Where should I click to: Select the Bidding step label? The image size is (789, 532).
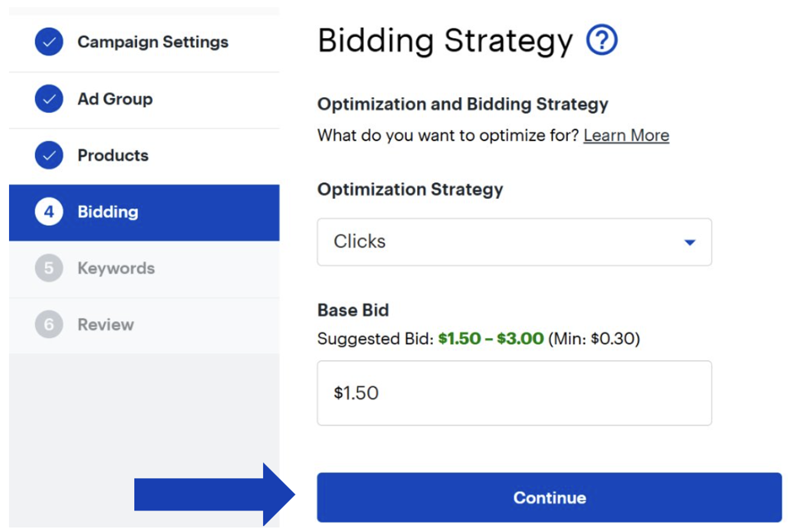pyautogui.click(x=108, y=212)
